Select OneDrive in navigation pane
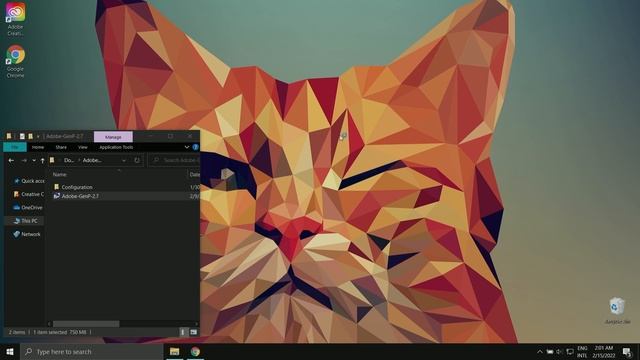The image size is (640, 360). 28,207
